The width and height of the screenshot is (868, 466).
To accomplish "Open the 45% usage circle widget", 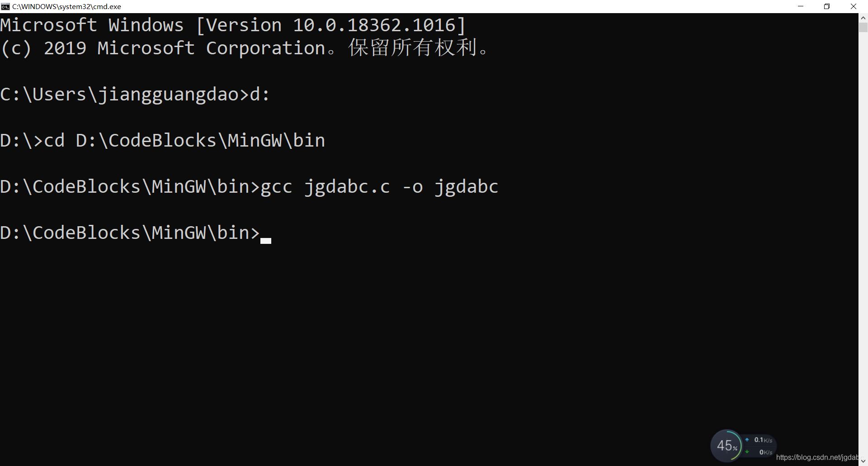I will tap(726, 446).
